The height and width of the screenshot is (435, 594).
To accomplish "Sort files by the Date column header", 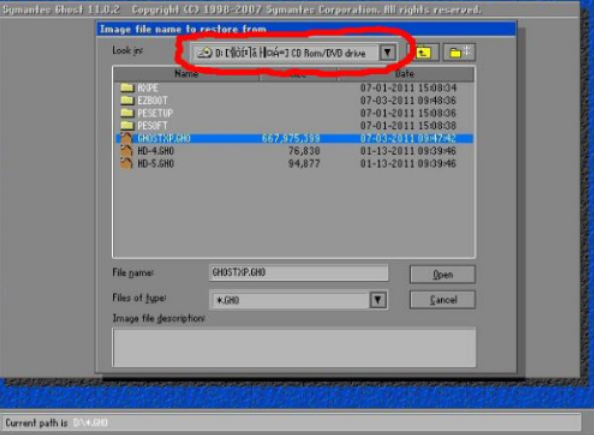I will tap(405, 74).
